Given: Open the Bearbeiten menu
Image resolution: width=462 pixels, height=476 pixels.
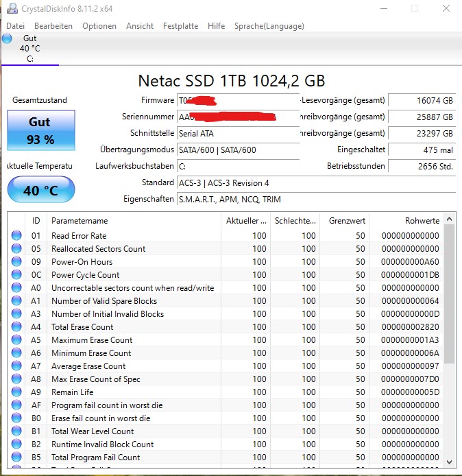Looking at the screenshot, I should (53, 26).
